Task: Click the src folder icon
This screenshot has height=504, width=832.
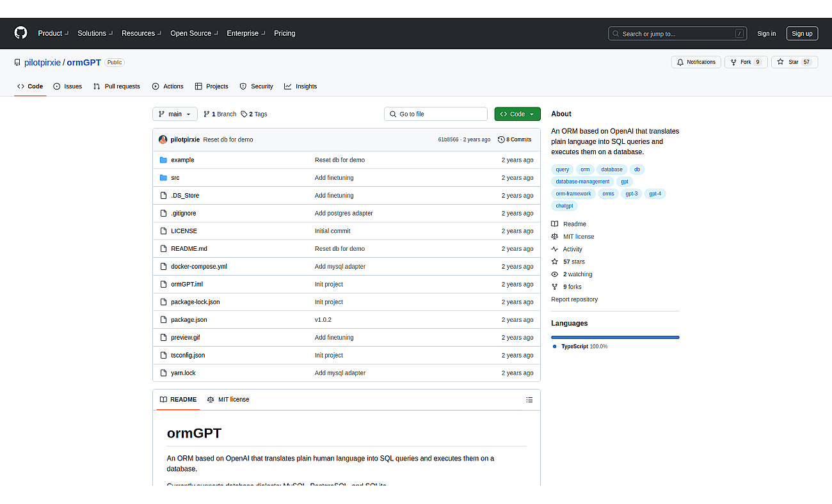Action: 163,178
